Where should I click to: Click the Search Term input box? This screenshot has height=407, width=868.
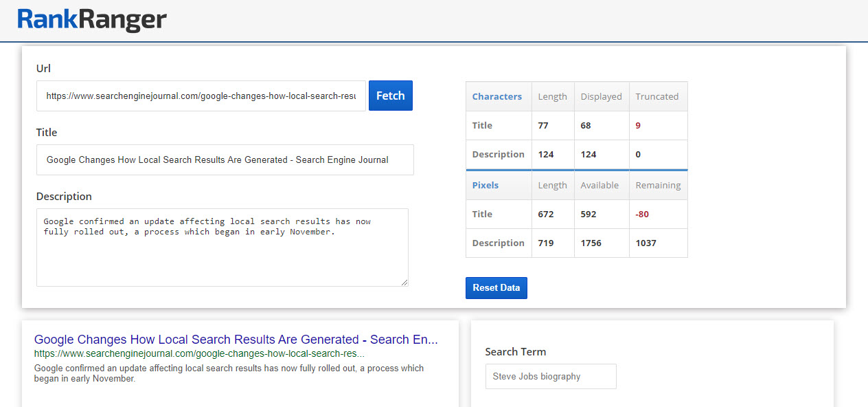(550, 377)
